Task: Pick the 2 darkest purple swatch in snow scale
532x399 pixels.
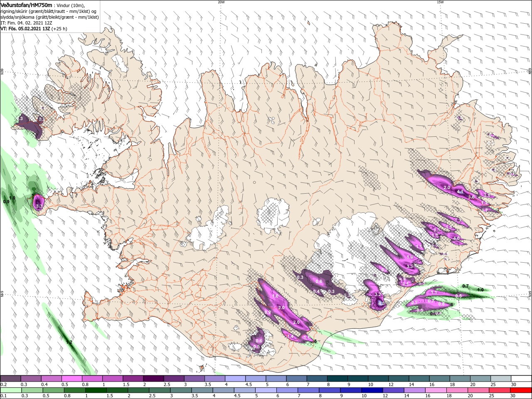Action: click(x=153, y=379)
